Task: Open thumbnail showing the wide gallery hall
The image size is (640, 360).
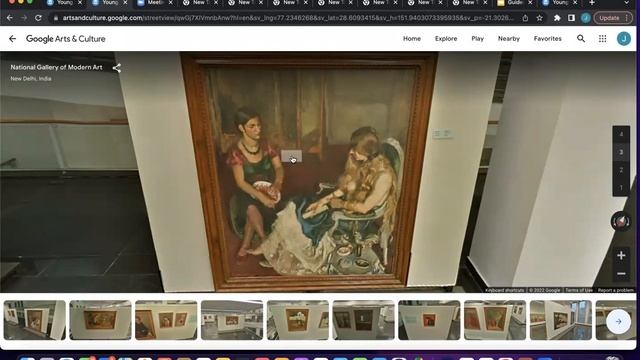Action: click(x=232, y=320)
